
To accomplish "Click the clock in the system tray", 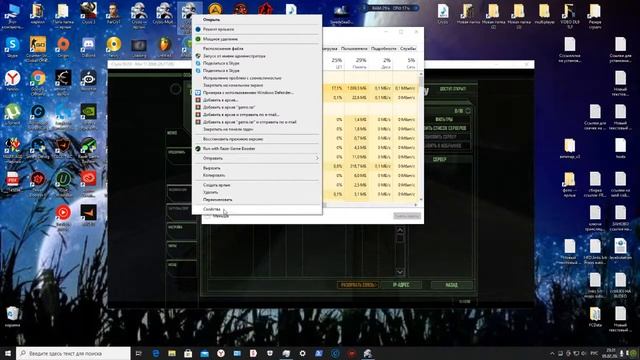I will [611, 353].
